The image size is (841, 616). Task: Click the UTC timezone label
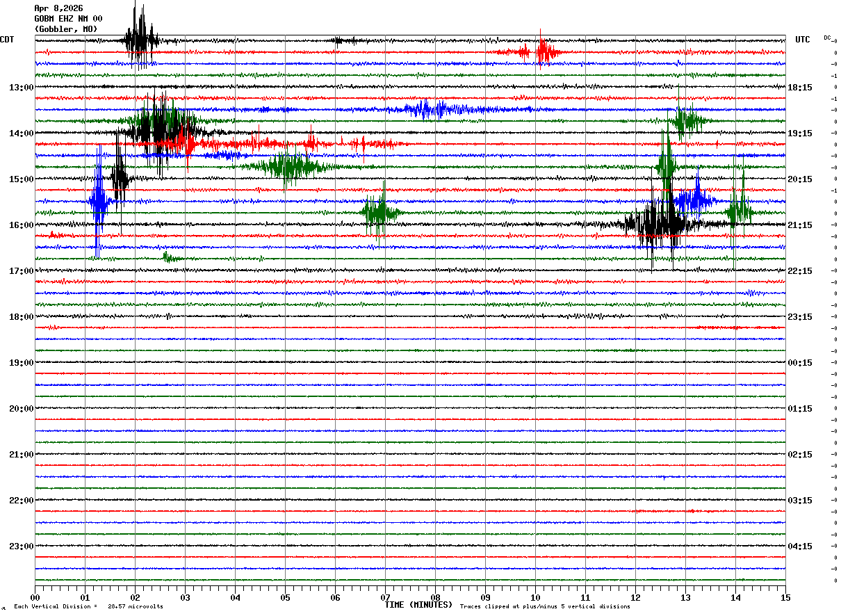pos(803,40)
